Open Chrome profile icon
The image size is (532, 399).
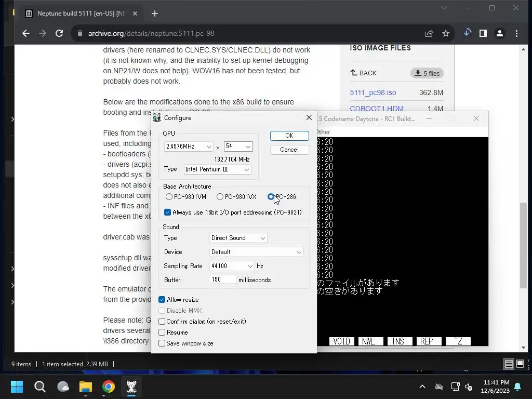point(500,33)
